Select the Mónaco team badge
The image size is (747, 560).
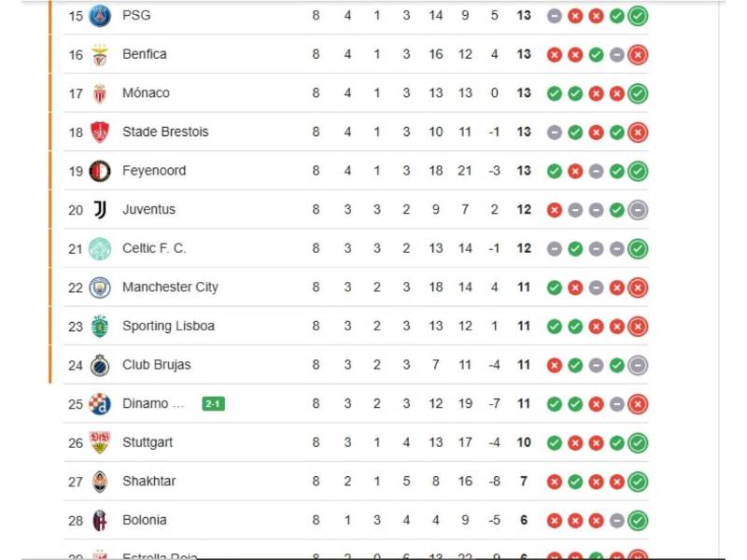coord(100,93)
